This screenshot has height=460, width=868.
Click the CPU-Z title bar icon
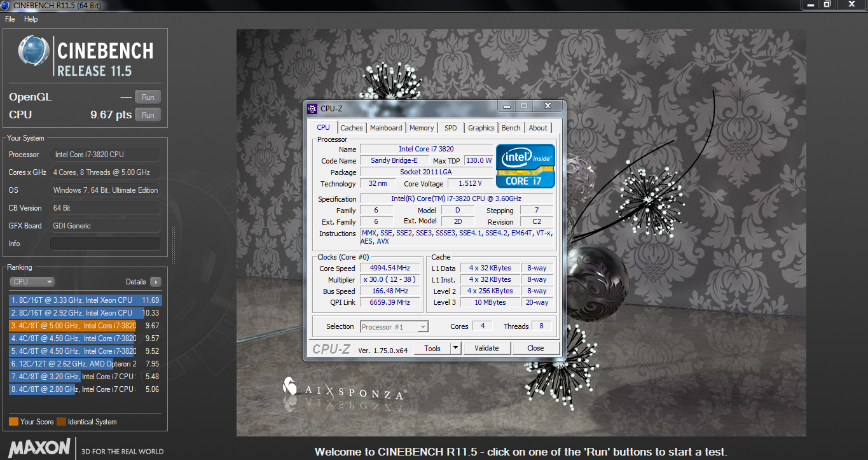312,109
